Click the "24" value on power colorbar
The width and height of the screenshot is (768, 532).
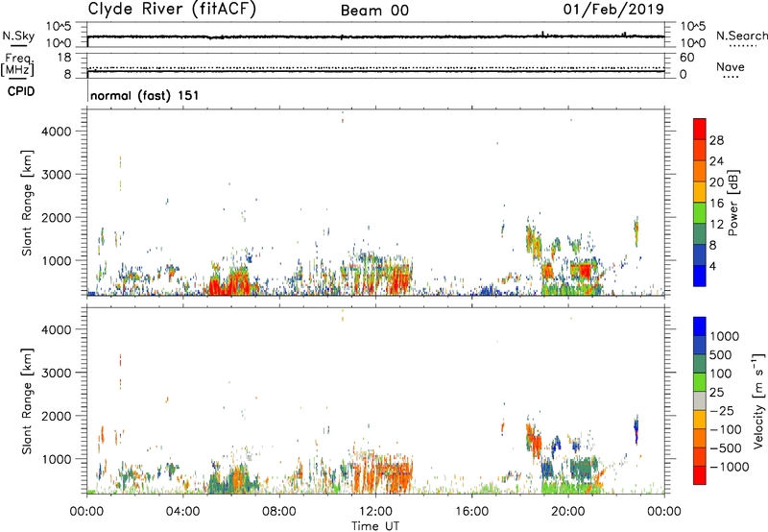pos(716,161)
